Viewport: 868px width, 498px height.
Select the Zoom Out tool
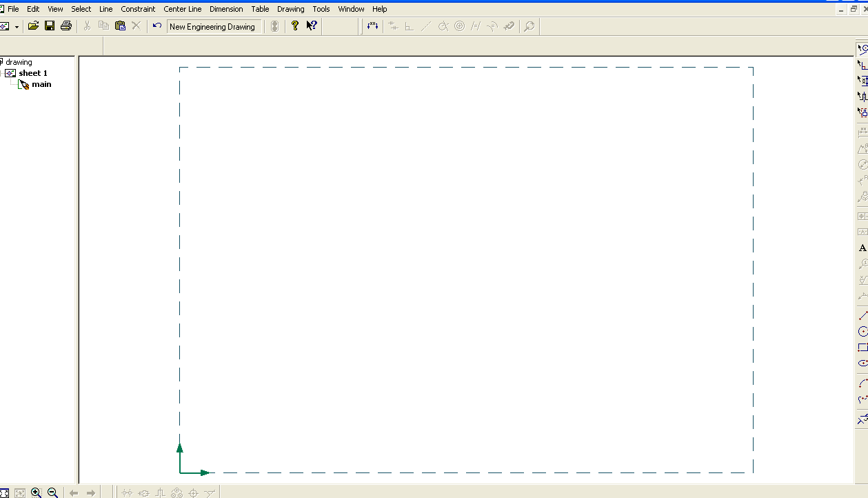click(x=51, y=492)
